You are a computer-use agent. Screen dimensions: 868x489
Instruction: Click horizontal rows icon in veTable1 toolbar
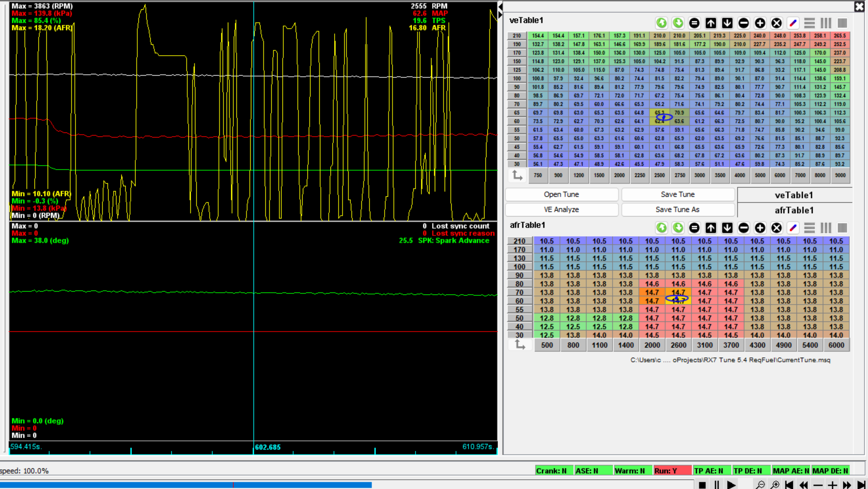tap(809, 23)
